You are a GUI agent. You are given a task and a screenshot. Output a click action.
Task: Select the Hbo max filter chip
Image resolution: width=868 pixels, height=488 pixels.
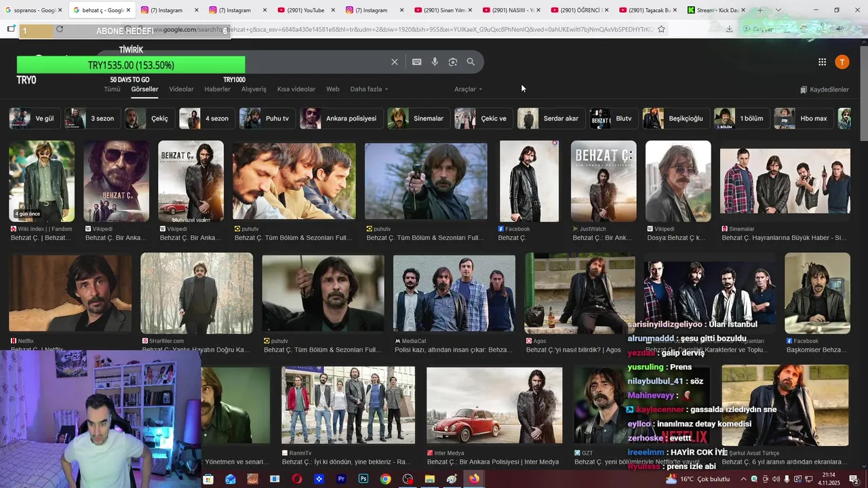[x=802, y=118]
